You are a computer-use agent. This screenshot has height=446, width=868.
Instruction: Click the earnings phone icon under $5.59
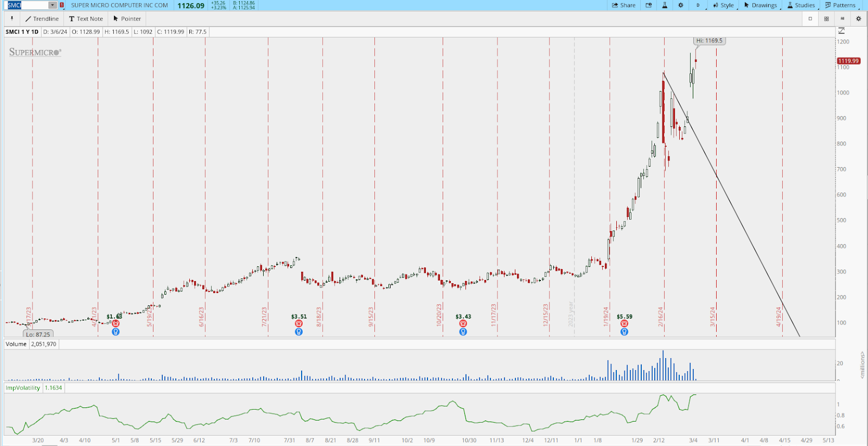click(x=624, y=323)
